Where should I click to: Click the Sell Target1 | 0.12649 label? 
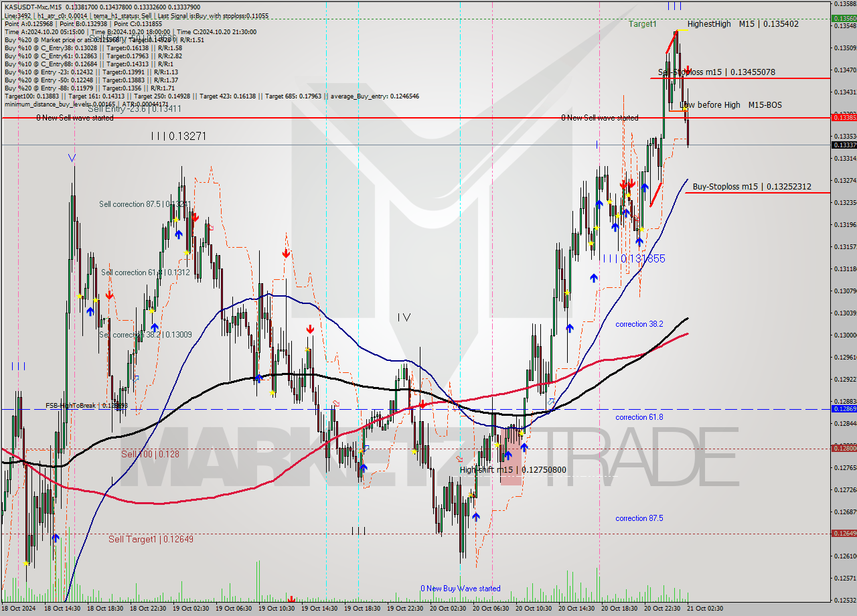coord(151,539)
